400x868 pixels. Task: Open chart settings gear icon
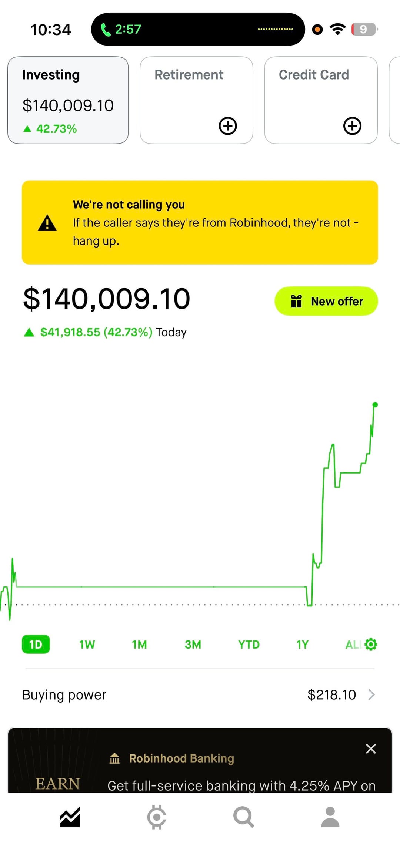[371, 644]
